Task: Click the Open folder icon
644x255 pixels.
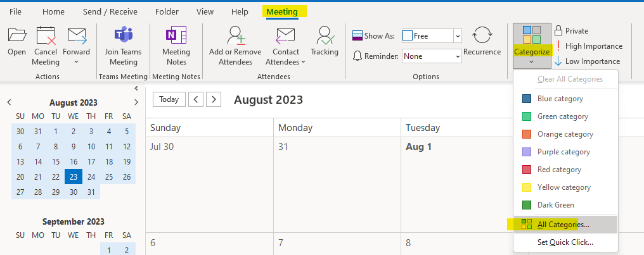Action: pos(17,35)
